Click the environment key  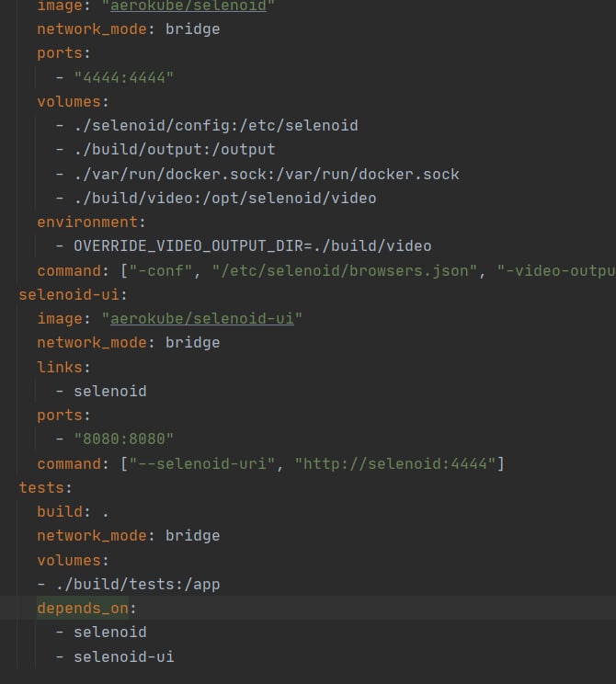tap(87, 222)
